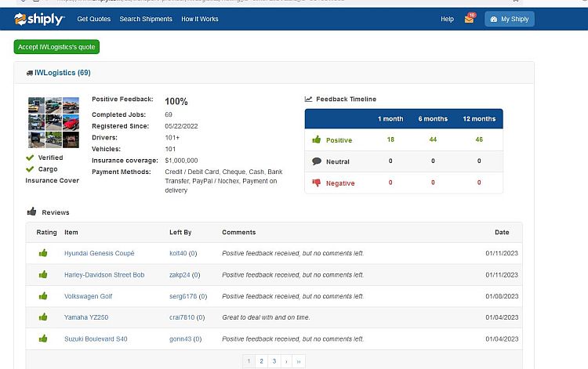This screenshot has width=588, height=369.
Task: Click the Date column header
Action: pos(502,232)
